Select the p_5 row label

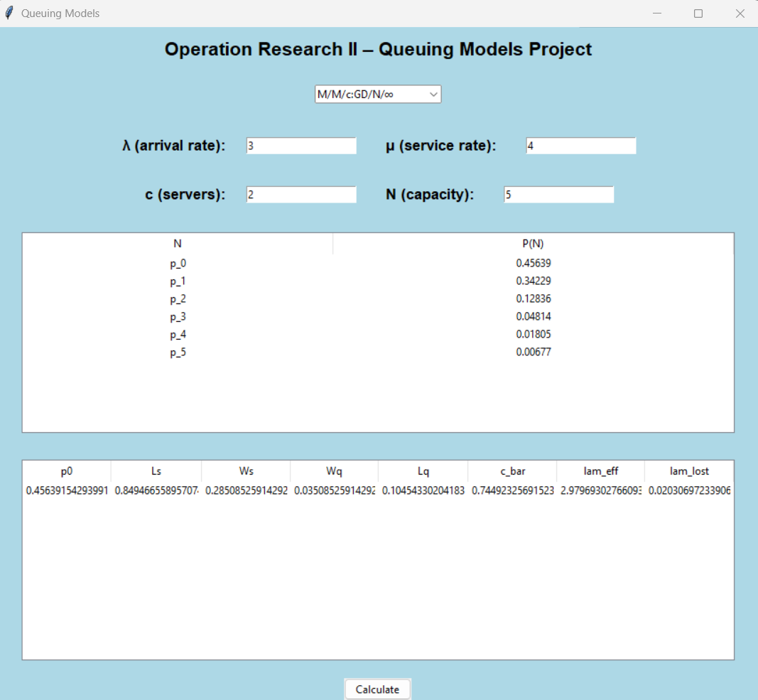178,352
